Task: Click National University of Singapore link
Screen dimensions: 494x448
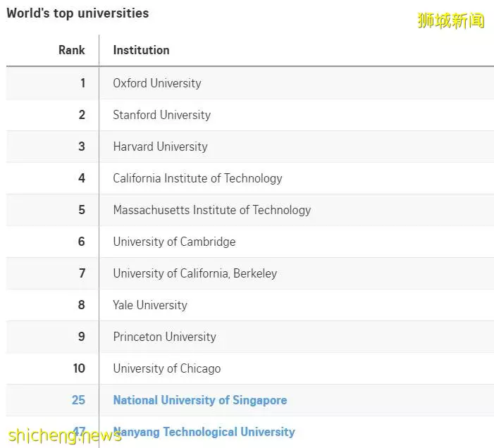Action: [199, 400]
